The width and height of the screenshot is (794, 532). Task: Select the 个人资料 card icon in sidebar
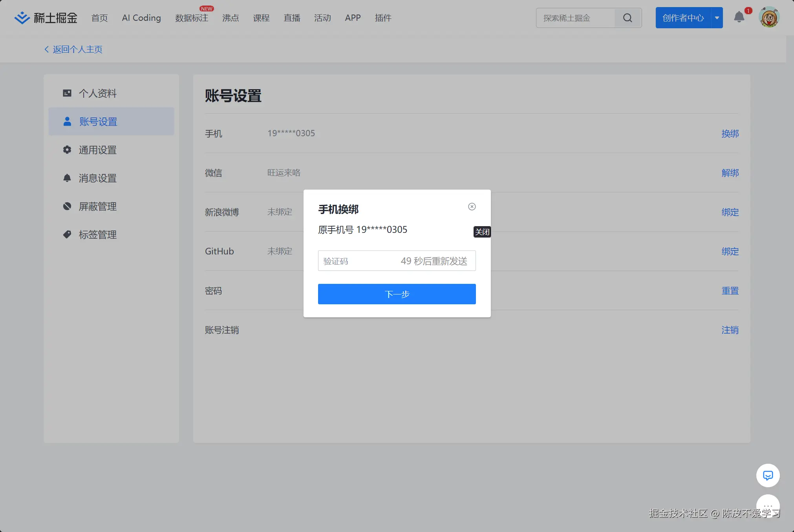tap(67, 93)
